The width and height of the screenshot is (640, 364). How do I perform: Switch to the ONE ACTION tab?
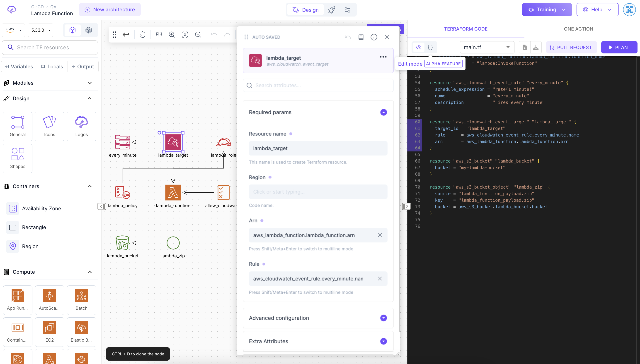pyautogui.click(x=578, y=29)
